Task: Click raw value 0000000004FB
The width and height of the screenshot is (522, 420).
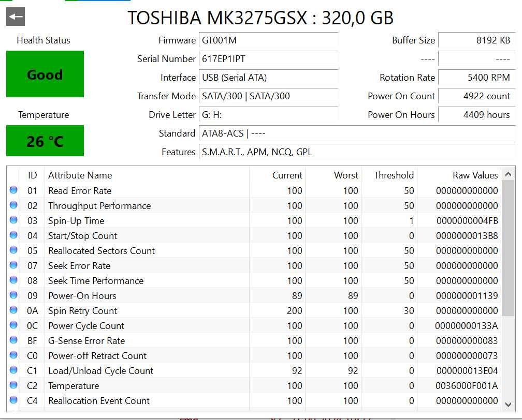Action: click(467, 221)
